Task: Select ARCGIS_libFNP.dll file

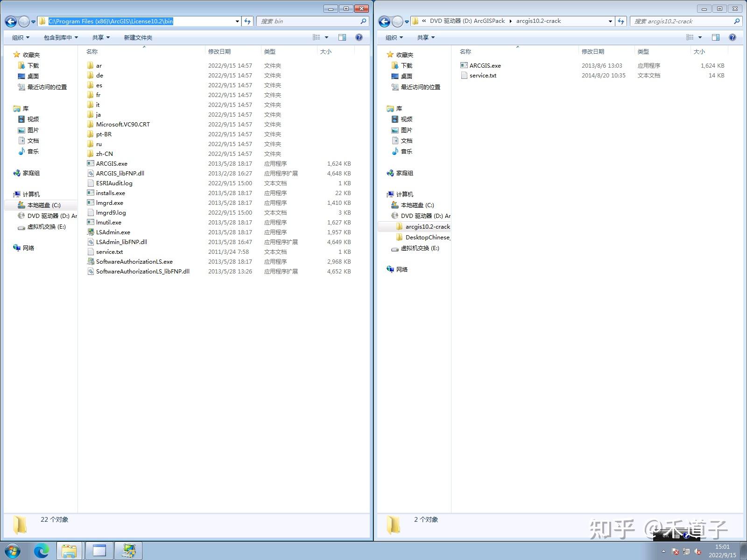Action: [x=120, y=174]
